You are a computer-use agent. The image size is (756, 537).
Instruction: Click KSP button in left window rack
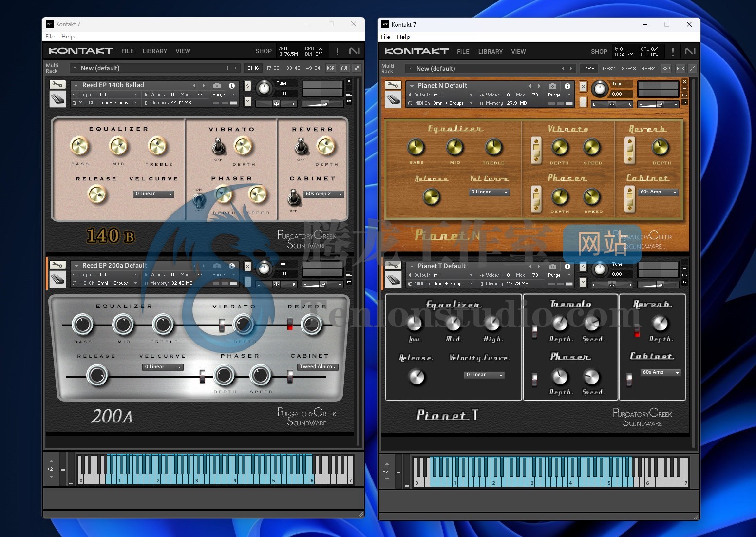[331, 68]
